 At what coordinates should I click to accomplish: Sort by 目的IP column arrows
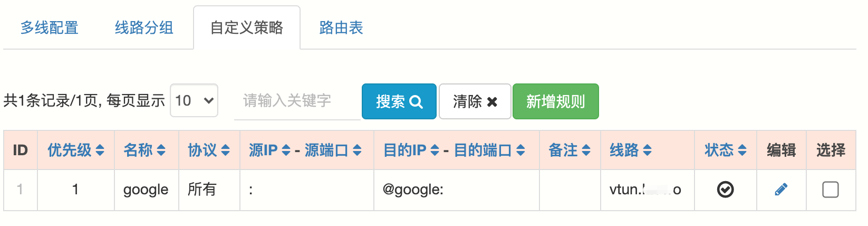coord(435,150)
